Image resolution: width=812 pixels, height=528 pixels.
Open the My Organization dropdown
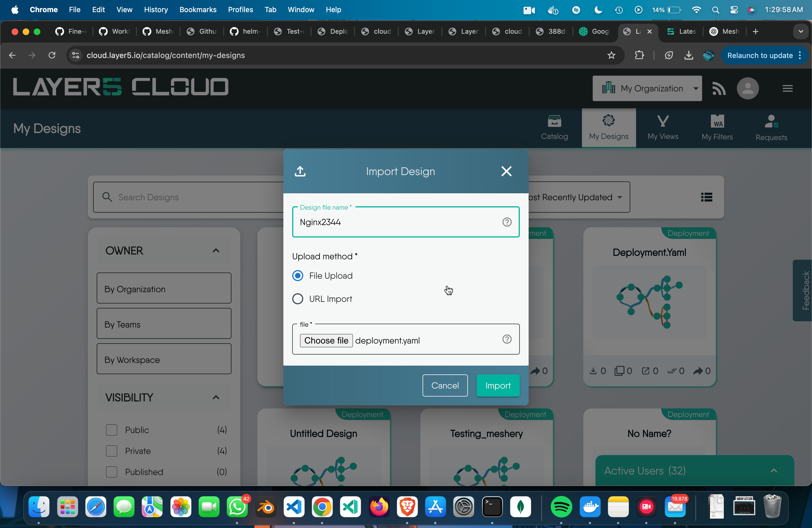tap(647, 88)
